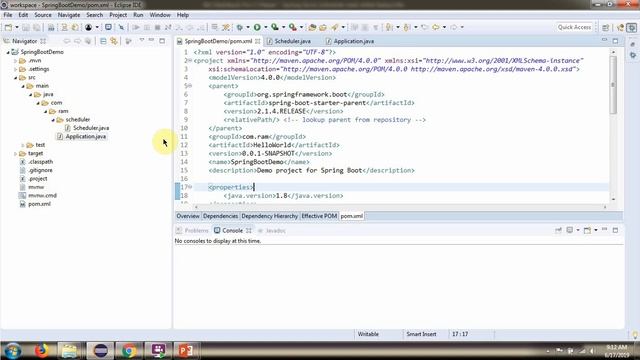This screenshot has height=360, width=640.
Task: Open the Effective POM tab
Action: coord(319,216)
